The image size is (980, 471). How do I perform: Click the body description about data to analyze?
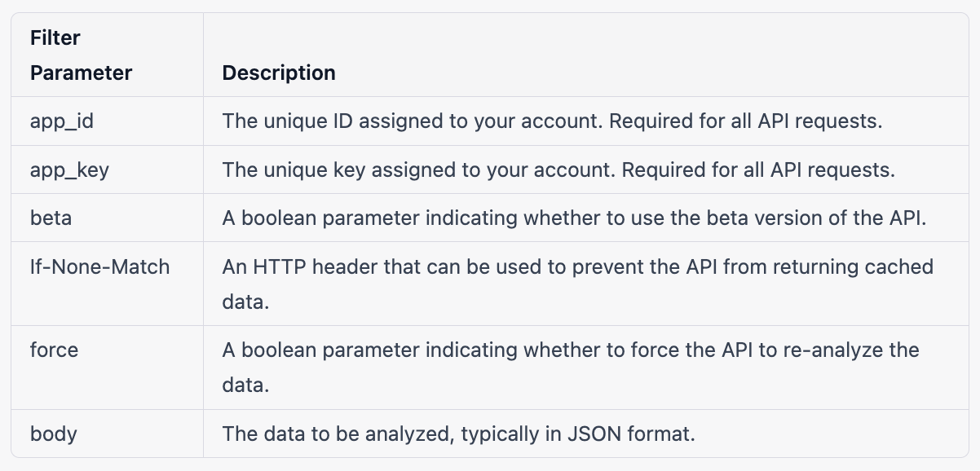(x=458, y=433)
